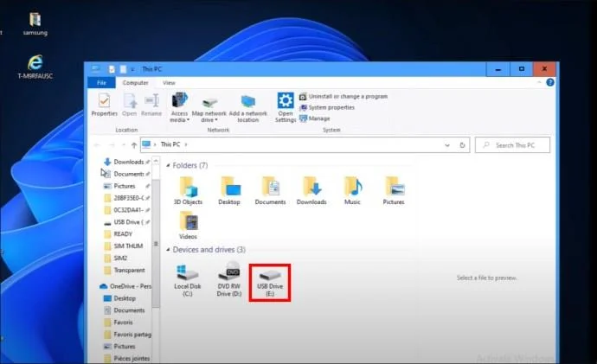The width and height of the screenshot is (597, 364).
Task: Collapse the Folders (7) group
Action: (168, 165)
